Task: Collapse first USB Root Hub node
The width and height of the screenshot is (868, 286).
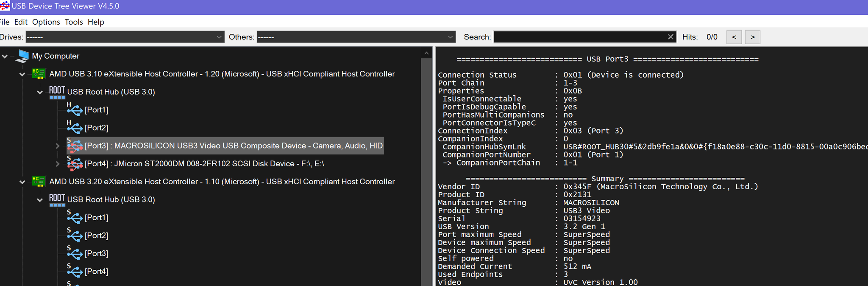Action: (x=40, y=92)
